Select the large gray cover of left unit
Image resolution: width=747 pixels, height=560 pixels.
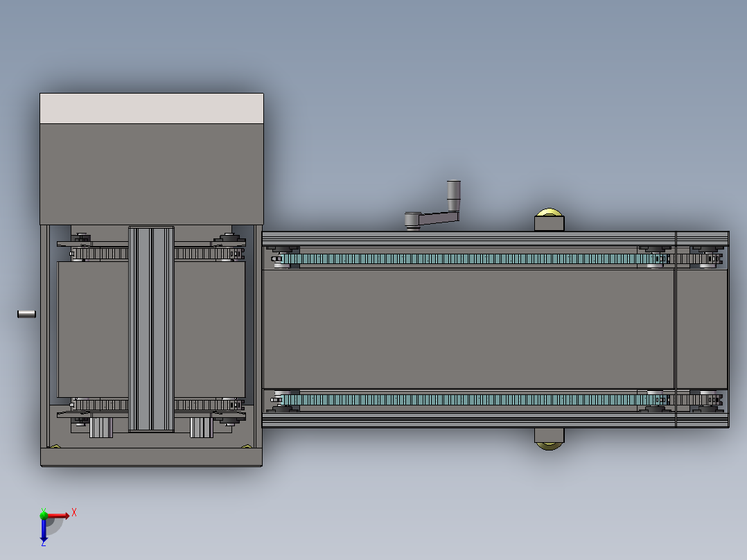coord(152,174)
